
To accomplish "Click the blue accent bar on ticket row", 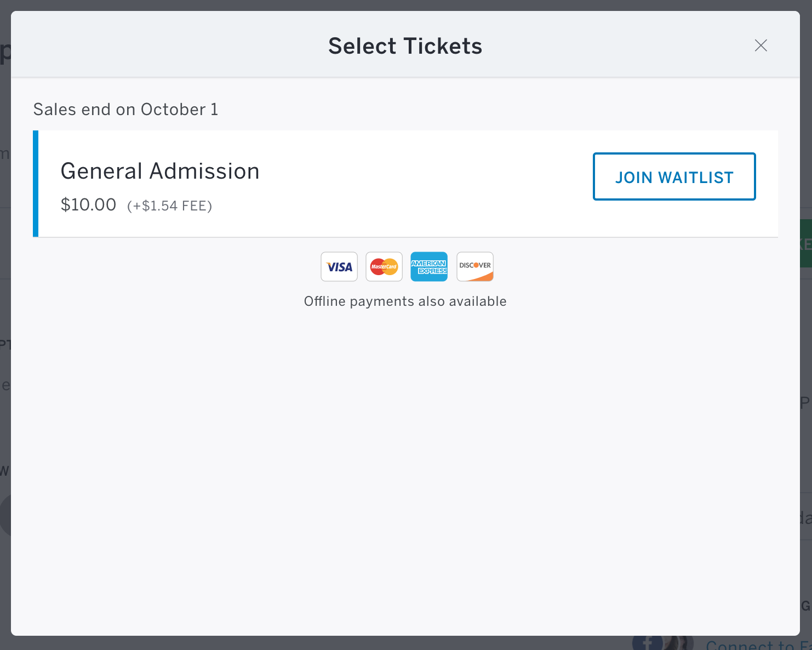I will tap(36, 184).
